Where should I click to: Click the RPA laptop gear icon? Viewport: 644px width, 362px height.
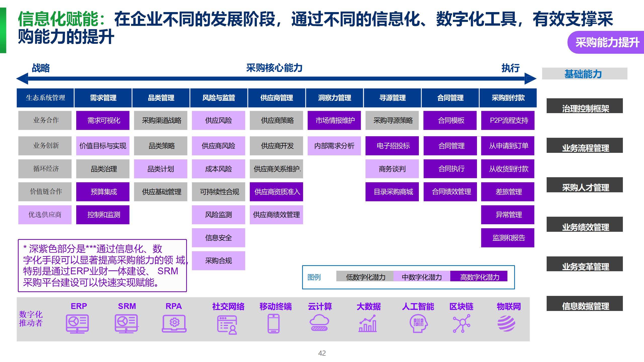coord(174,324)
